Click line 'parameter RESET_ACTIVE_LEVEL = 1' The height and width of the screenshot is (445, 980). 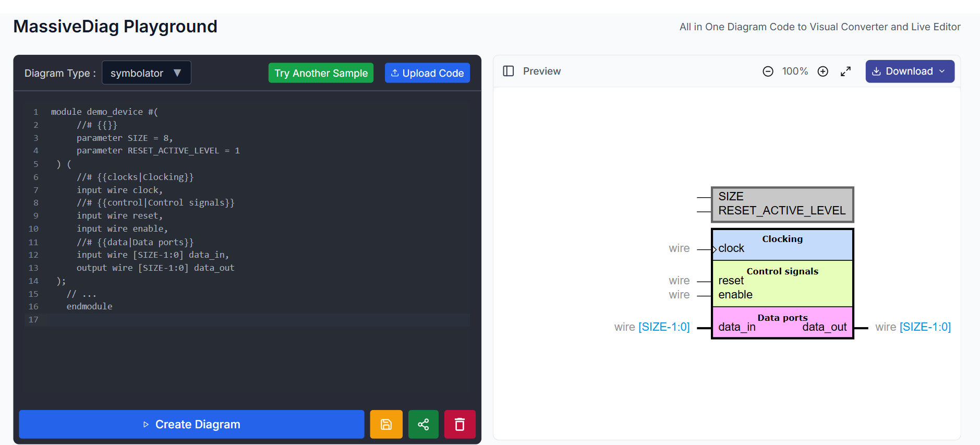[x=158, y=151]
